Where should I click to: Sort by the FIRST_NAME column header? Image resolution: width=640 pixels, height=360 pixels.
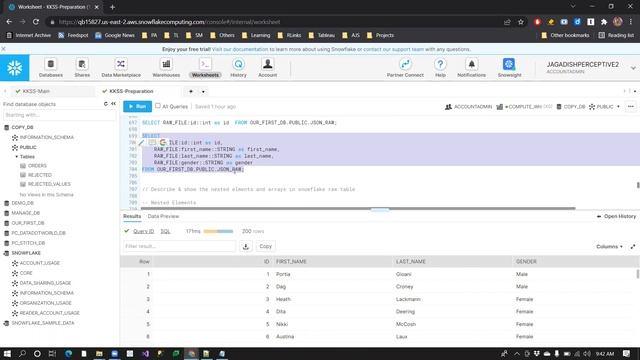(291, 262)
